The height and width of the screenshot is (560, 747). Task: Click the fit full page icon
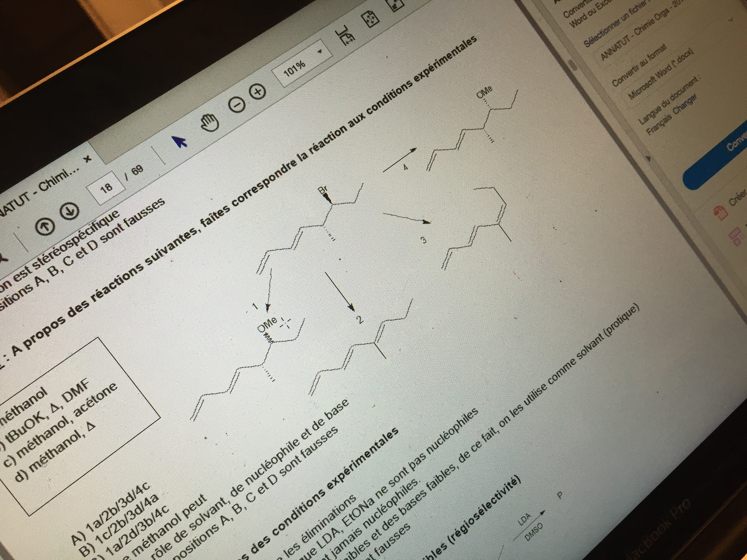point(370,19)
